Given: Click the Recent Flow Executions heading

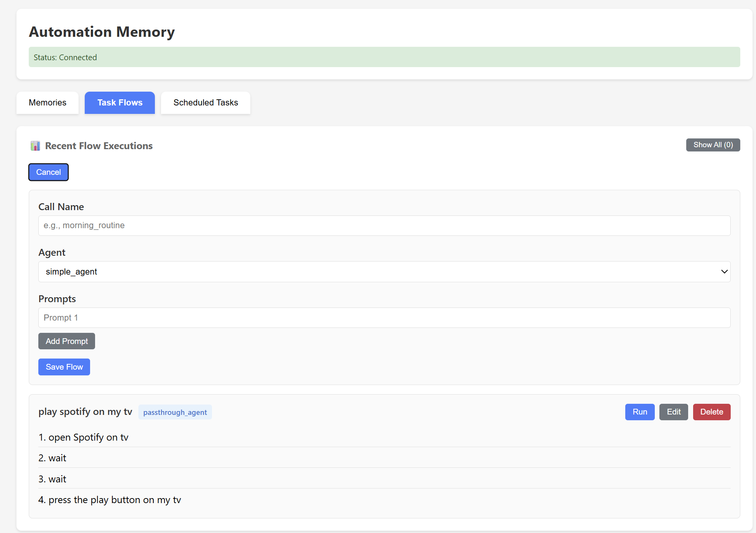Looking at the screenshot, I should pos(99,146).
